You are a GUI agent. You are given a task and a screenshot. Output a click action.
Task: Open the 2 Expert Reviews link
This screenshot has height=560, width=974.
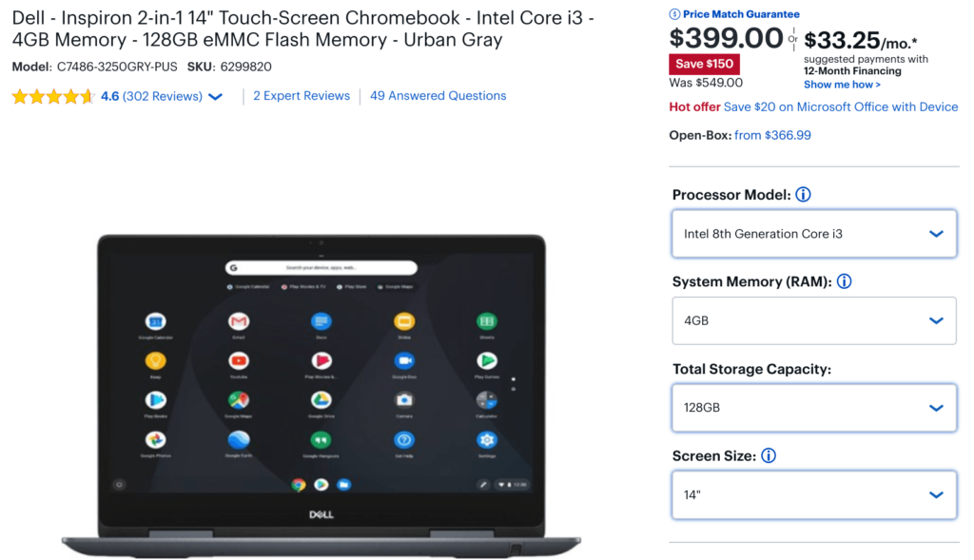pos(302,96)
